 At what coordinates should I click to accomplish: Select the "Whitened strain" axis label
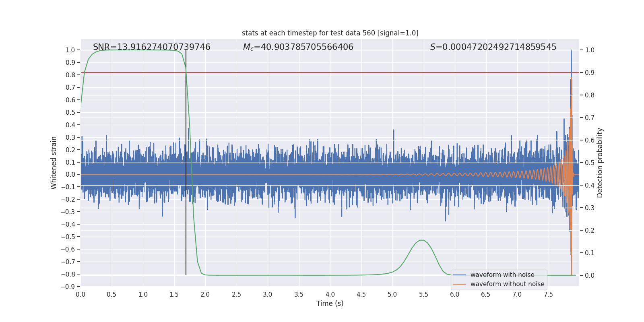pyautogui.click(x=54, y=163)
